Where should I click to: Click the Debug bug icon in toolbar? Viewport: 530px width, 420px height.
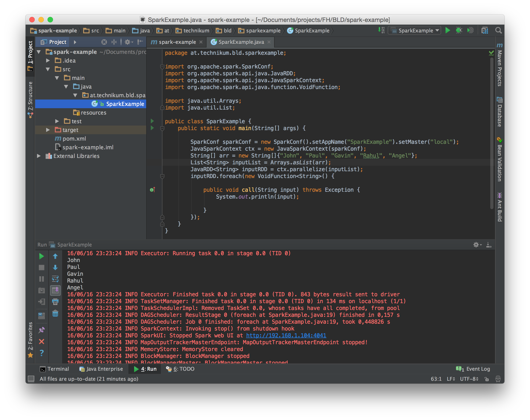click(x=459, y=30)
